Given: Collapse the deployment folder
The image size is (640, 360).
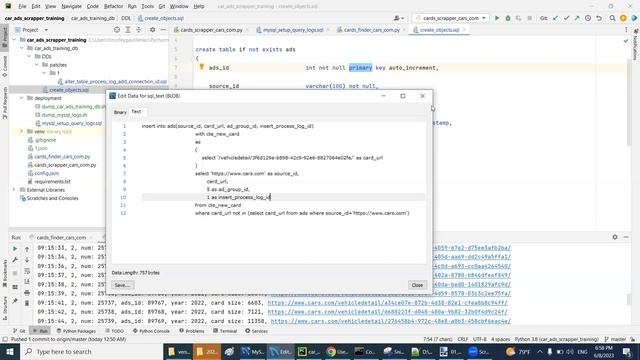Looking at the screenshot, I should [22, 98].
